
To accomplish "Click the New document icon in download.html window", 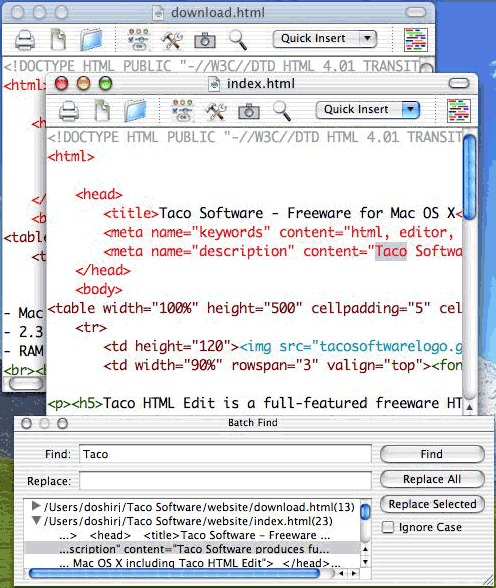I will tap(58, 39).
